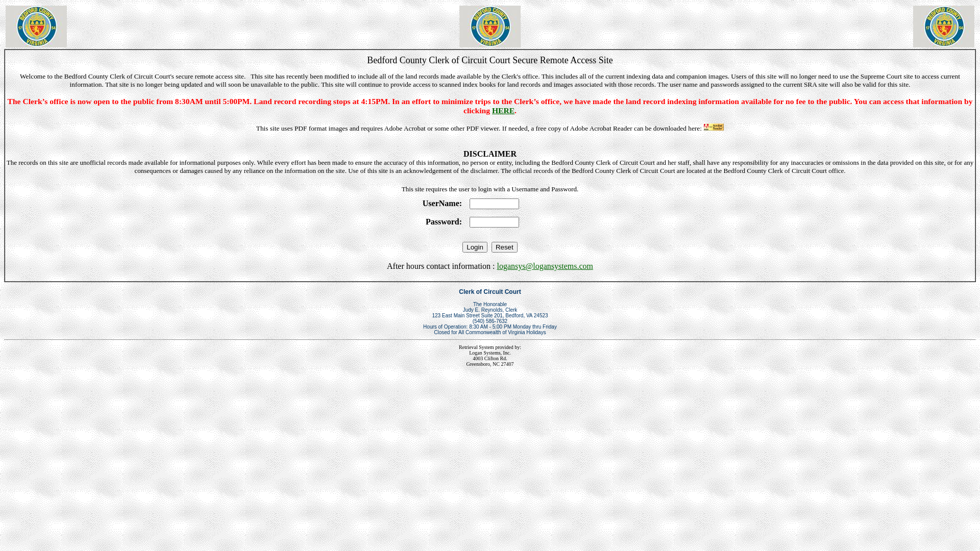Select the Bedford County address text link

tap(490, 315)
